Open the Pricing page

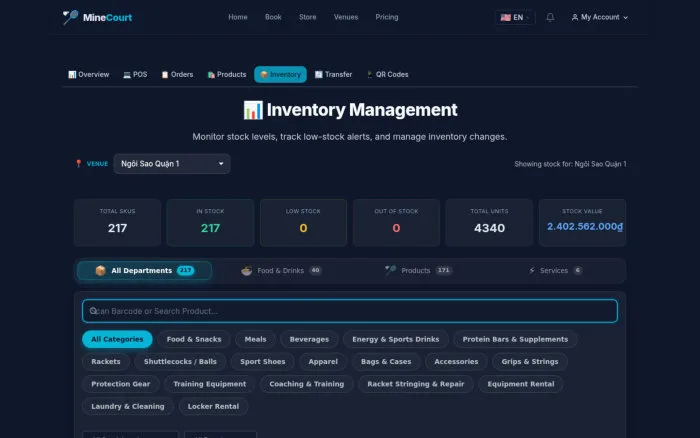click(x=387, y=17)
